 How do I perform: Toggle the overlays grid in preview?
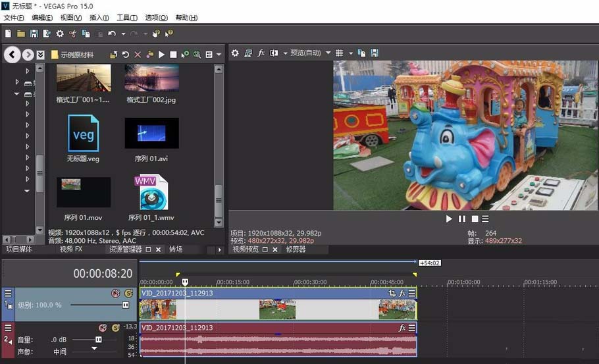(339, 53)
